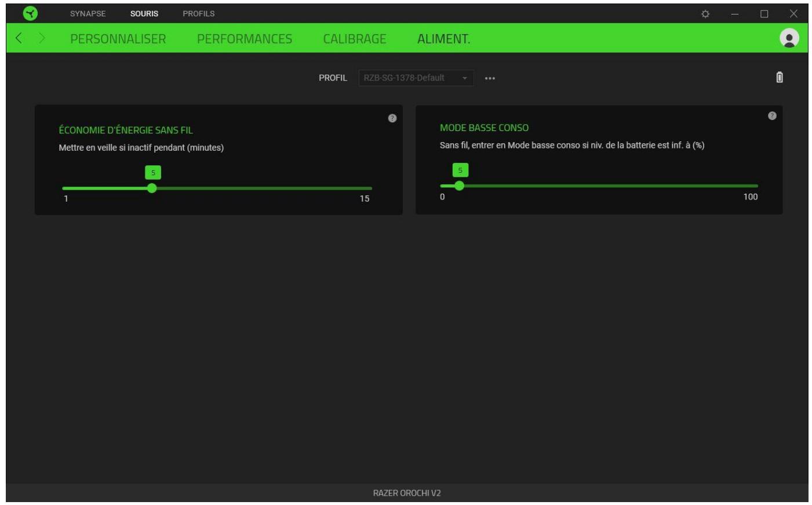This screenshot has width=812, height=505.
Task: Open the user account avatar
Action: click(789, 38)
